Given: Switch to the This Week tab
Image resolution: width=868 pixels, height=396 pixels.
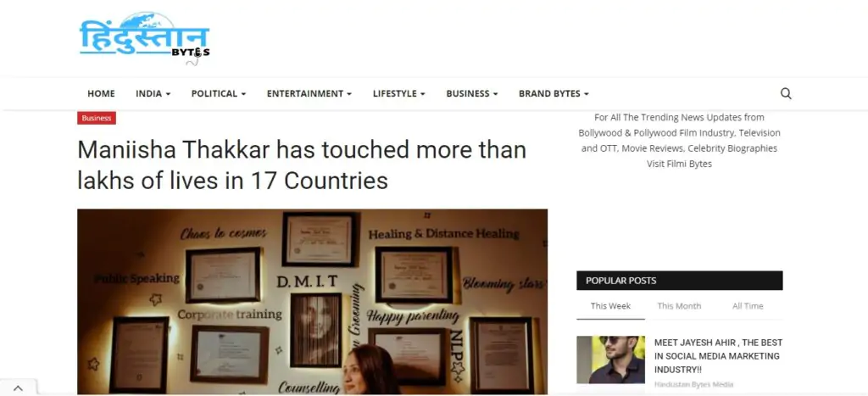Looking at the screenshot, I should pyautogui.click(x=610, y=306).
